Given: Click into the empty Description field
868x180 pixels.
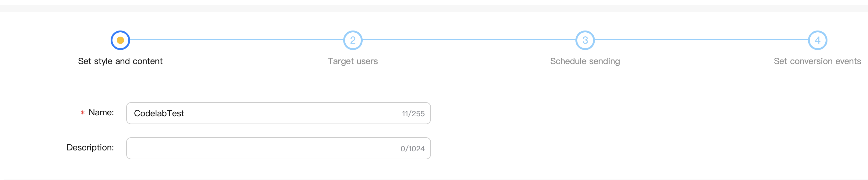Looking at the screenshot, I should click(x=263, y=148).
